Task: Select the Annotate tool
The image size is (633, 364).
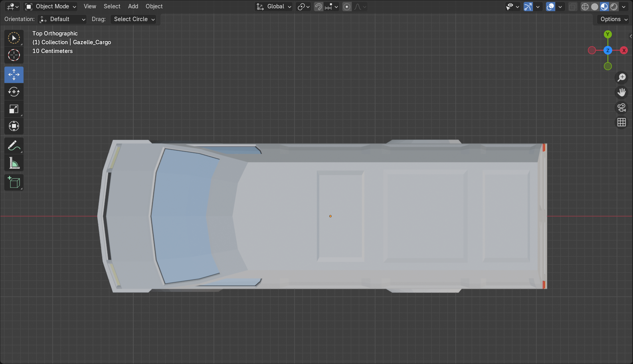Action: pyautogui.click(x=14, y=146)
